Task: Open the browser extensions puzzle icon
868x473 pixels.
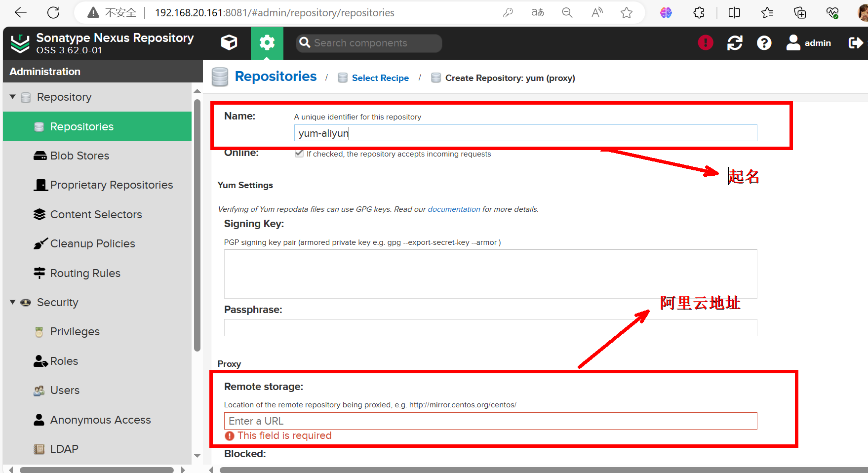Action: pos(699,12)
